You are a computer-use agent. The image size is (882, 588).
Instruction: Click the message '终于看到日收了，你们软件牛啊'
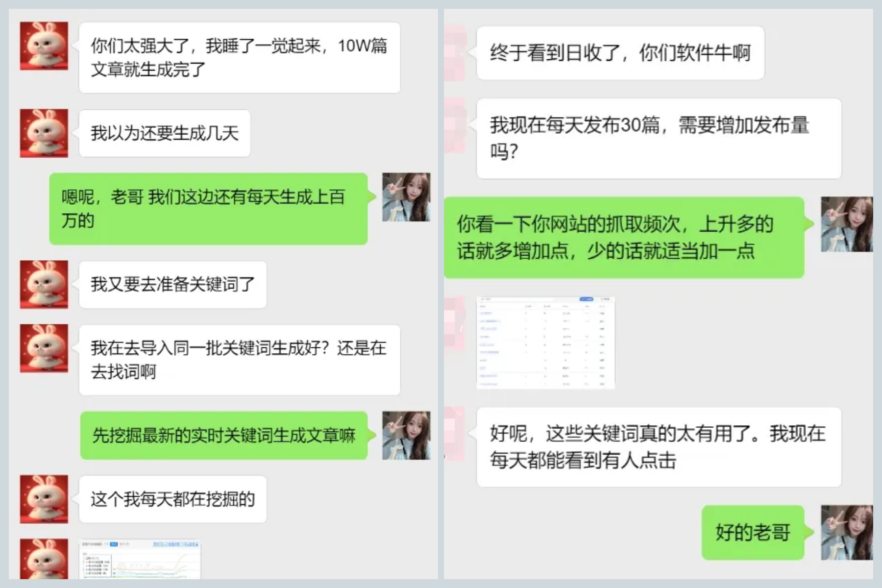[x=620, y=53]
